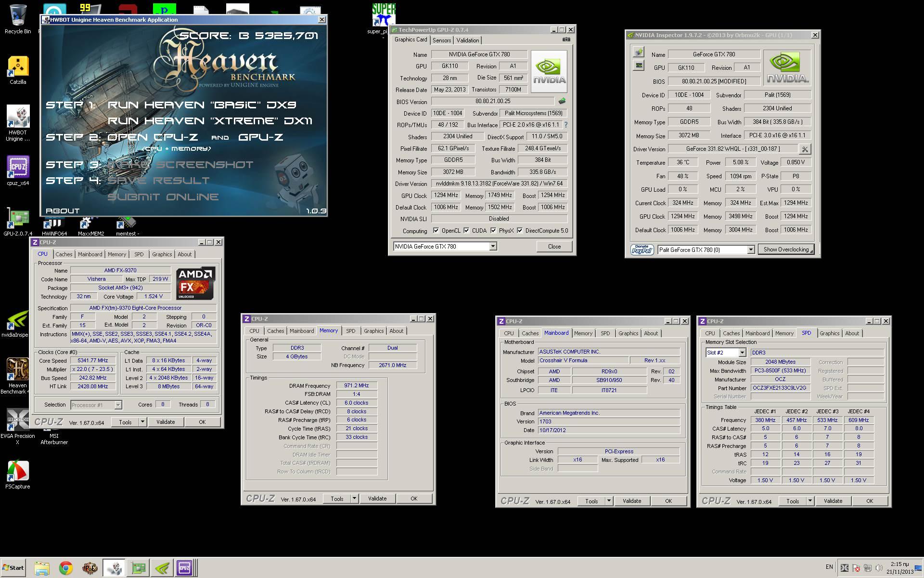The image size is (924, 578).
Task: Open the MaxxMEM2 desktop shortcut
Action: [x=90, y=226]
